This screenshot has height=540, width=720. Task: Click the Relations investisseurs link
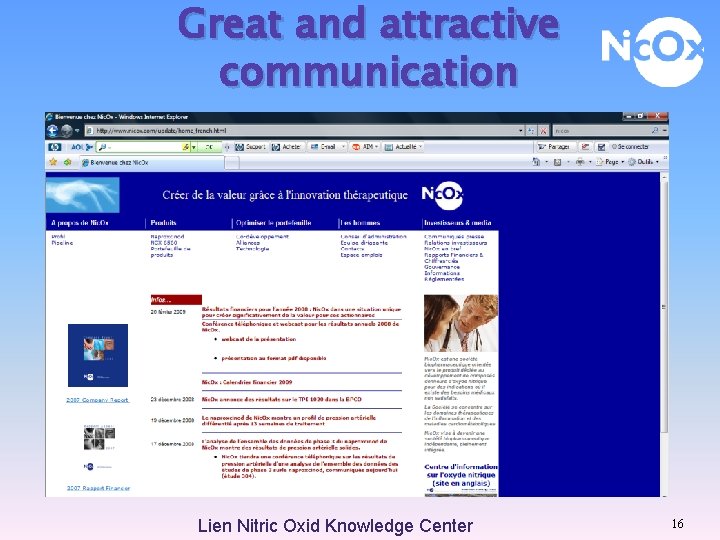click(456, 243)
